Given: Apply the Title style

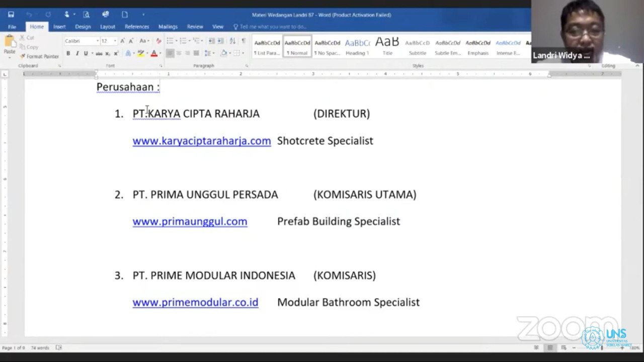Looking at the screenshot, I should (x=387, y=46).
